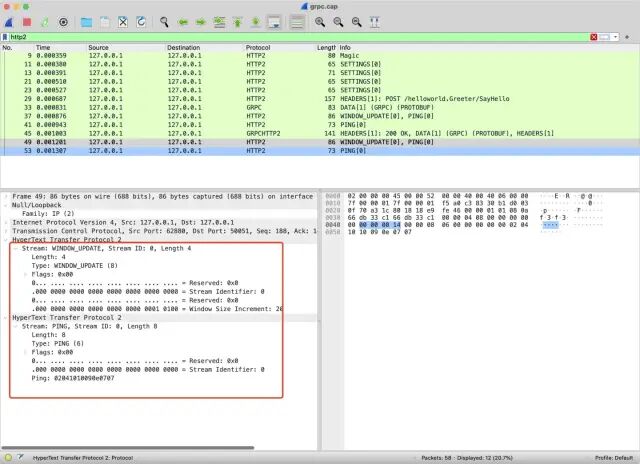Reset text size to normal

357,22
